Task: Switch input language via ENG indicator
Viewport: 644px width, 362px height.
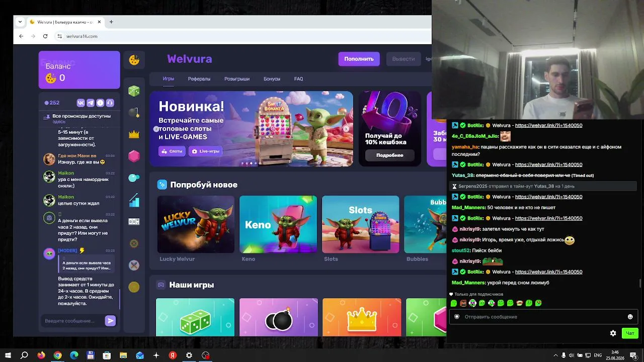Action: (598, 355)
